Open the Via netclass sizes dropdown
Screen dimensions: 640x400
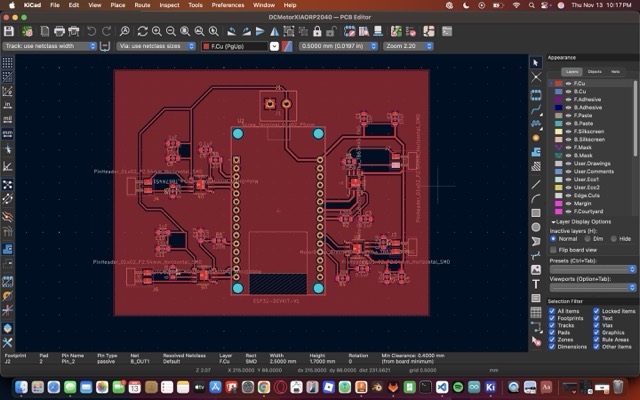coord(156,46)
